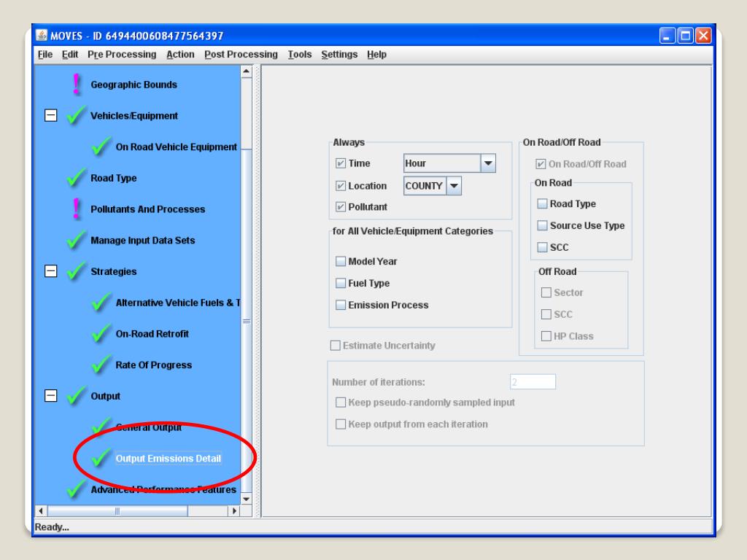The image size is (747, 560).
Task: Enable the Emission Process checkbox
Action: (341, 305)
